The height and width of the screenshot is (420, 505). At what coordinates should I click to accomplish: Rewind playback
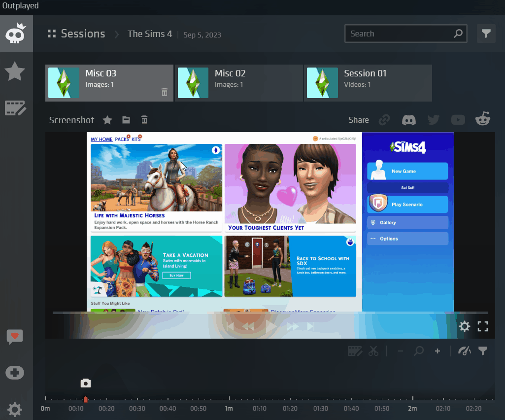(248, 326)
